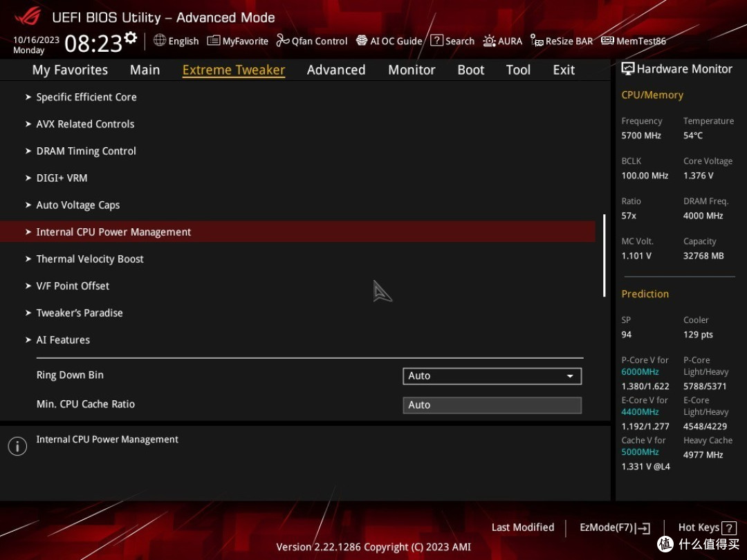The width and height of the screenshot is (747, 560).
Task: Select Extreme Tweaker tab
Action: click(234, 70)
